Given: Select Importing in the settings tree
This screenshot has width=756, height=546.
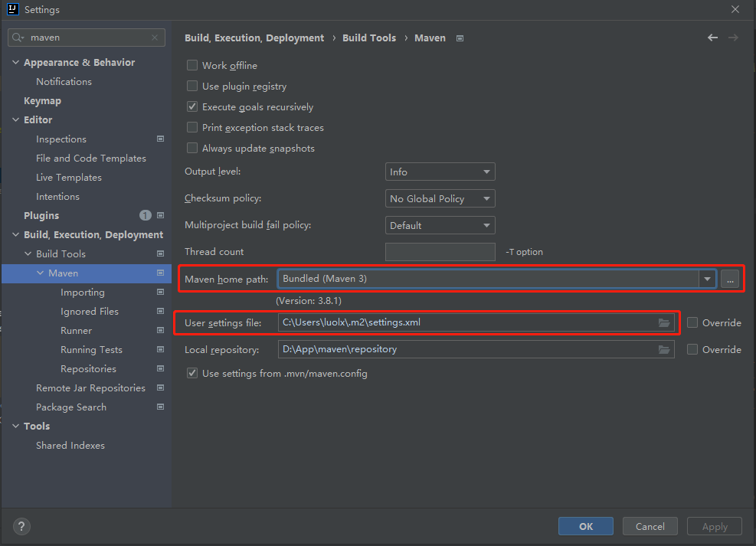Looking at the screenshot, I should pos(83,293).
